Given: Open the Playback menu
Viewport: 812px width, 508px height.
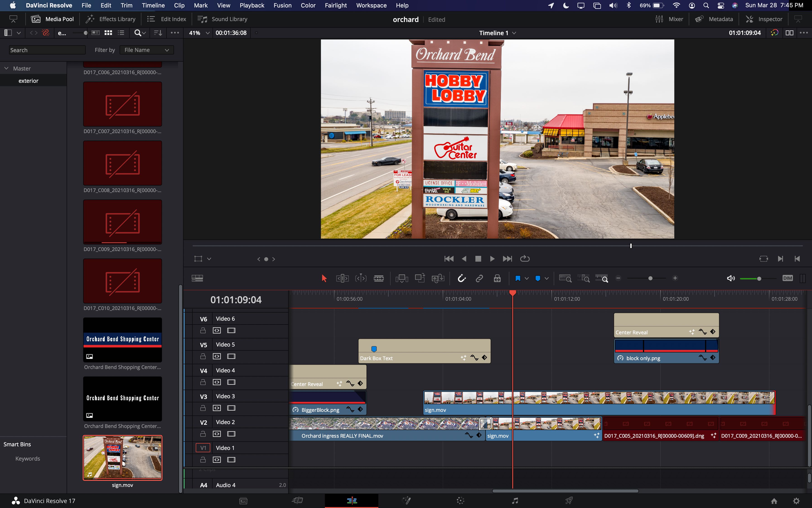Looking at the screenshot, I should (x=252, y=5).
